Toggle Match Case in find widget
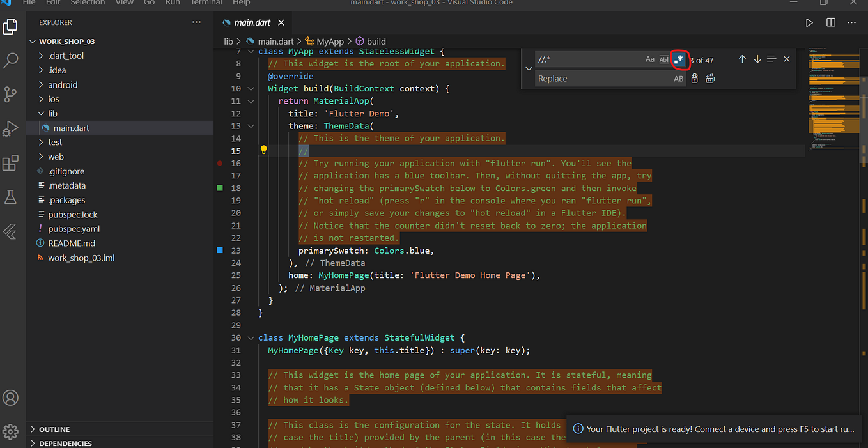 coord(649,59)
